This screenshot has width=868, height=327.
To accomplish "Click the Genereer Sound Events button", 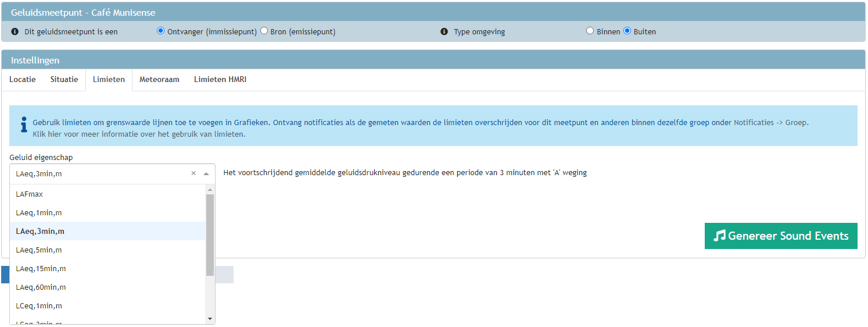I will pos(781,236).
